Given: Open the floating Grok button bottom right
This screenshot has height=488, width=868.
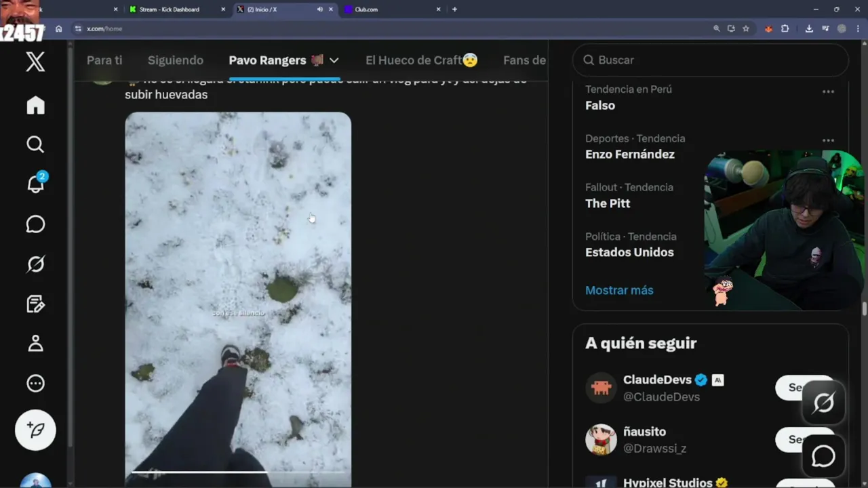Looking at the screenshot, I should point(823,403).
